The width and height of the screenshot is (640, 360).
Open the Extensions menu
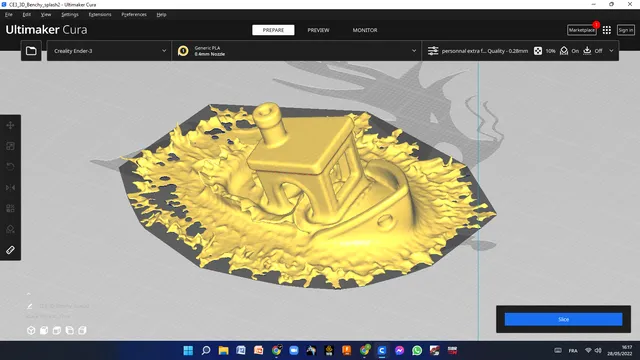pos(100,14)
